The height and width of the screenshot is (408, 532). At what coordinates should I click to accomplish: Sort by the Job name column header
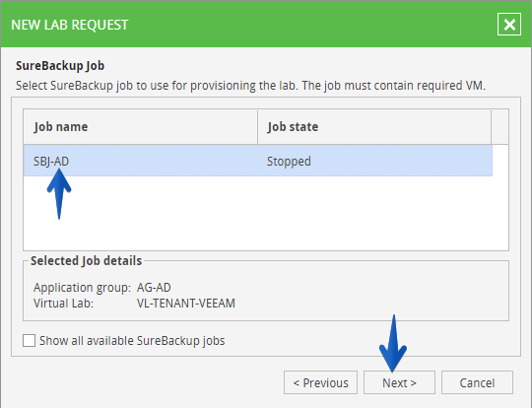point(141,126)
